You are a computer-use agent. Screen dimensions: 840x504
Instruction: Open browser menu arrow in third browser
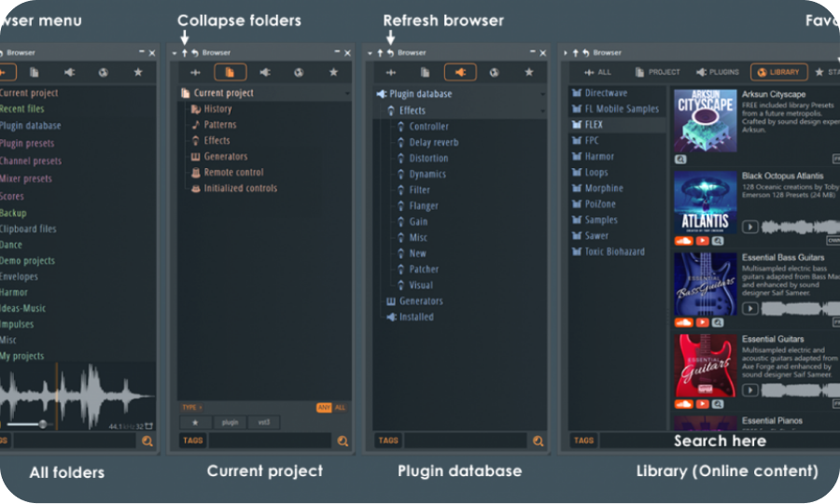coord(371,53)
